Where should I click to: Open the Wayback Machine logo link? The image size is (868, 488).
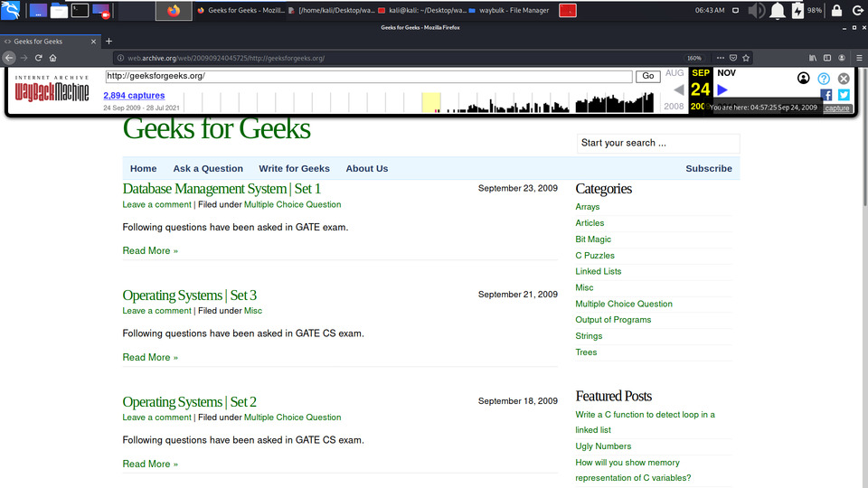pyautogui.click(x=52, y=89)
